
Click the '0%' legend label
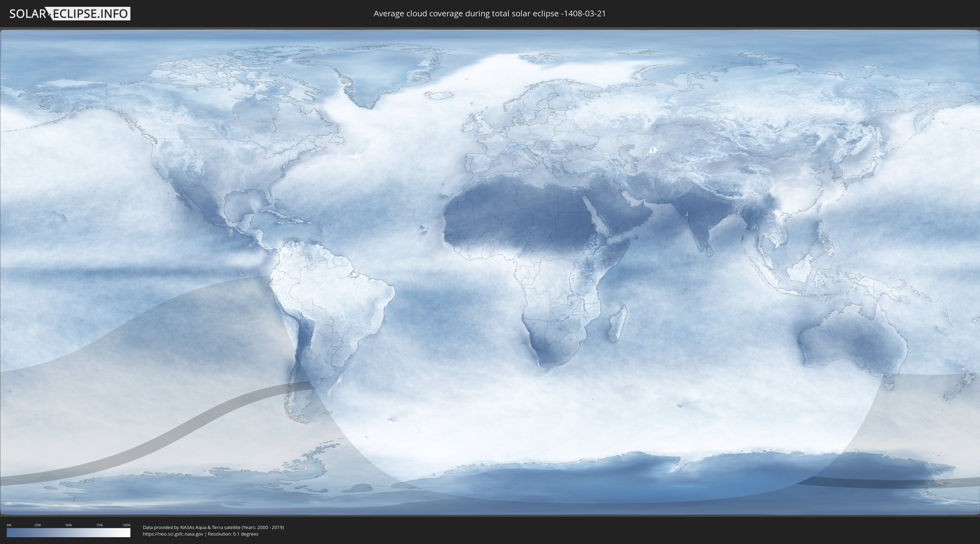[x=9, y=525]
